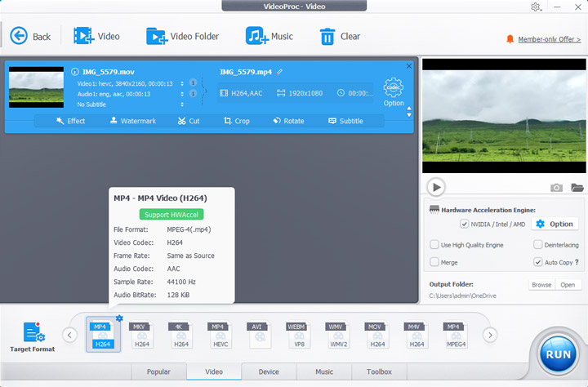588x387 pixels.
Task: Select M4V H264 format
Action: click(x=416, y=335)
